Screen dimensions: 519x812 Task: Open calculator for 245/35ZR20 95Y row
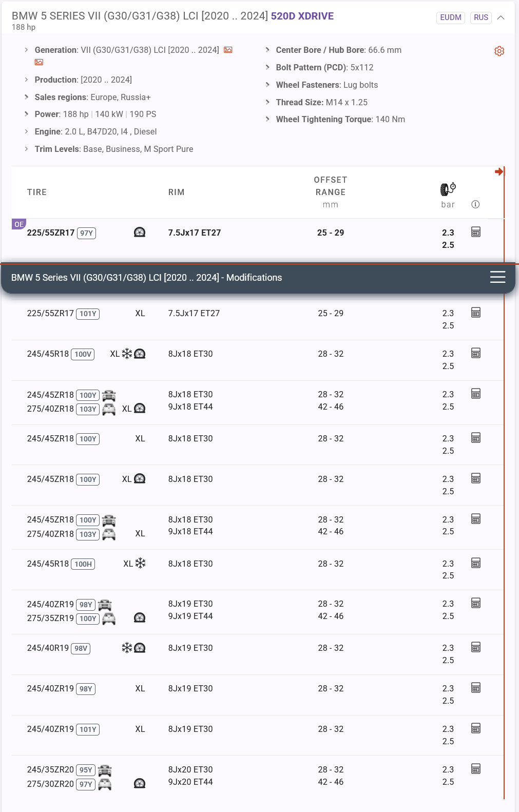(476, 769)
